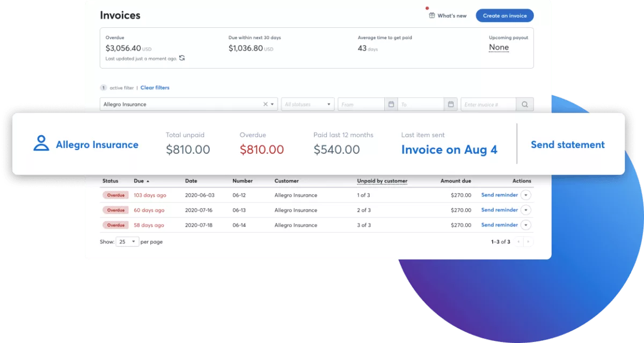The width and height of the screenshot is (644, 343).
Task: Open the Invoice on Aug 4 link
Action: click(x=449, y=150)
